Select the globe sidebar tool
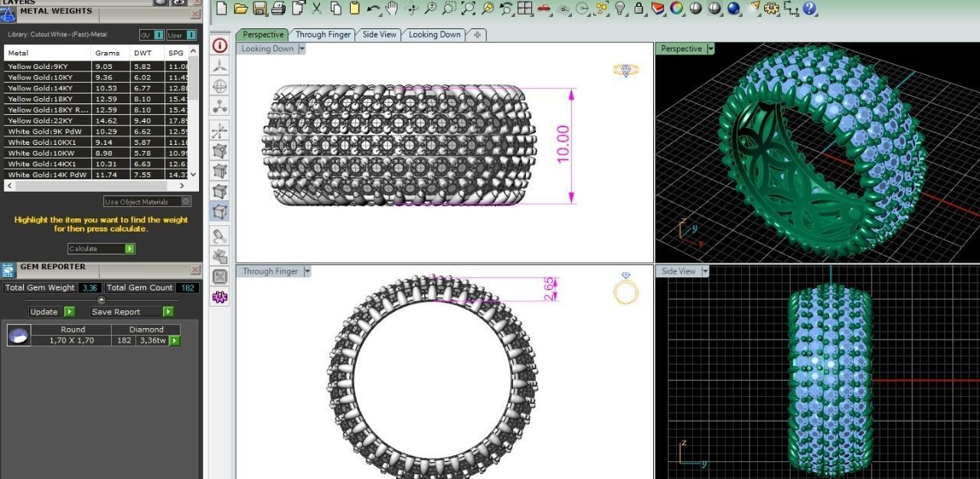The image size is (980, 479). point(220,86)
